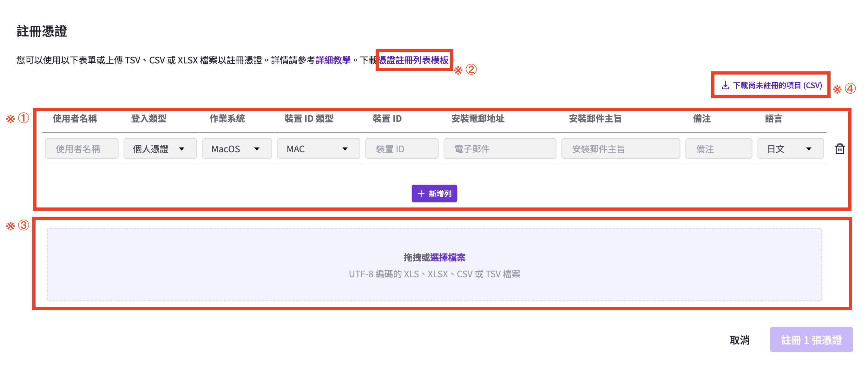Screen dimensions: 868x368
Task: Click the 裝置 ID input field
Action: pyautogui.click(x=402, y=148)
